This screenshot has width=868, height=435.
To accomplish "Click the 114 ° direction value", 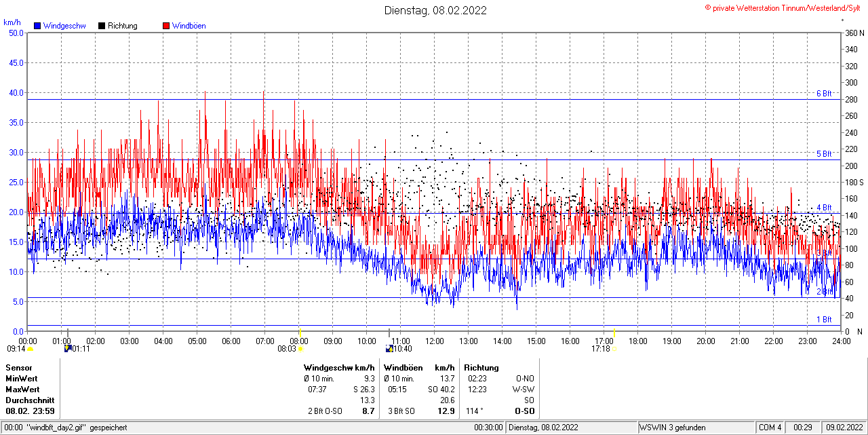I will tap(473, 411).
